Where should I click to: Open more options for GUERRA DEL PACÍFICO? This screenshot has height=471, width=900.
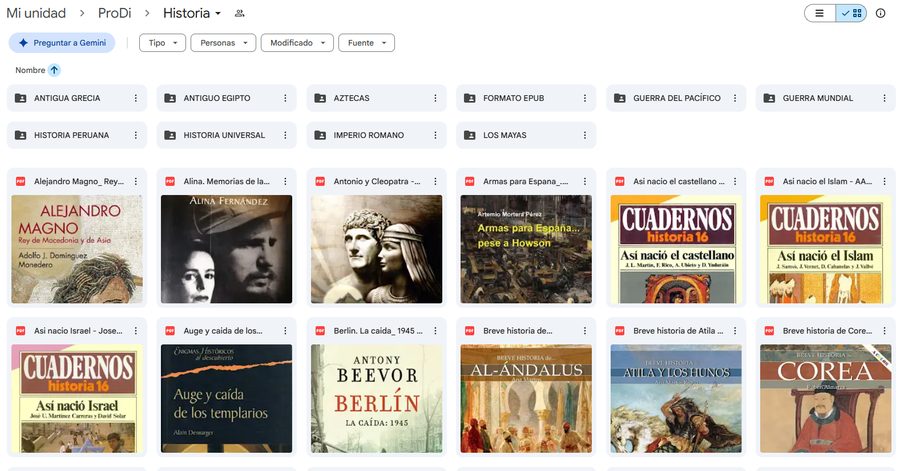(x=735, y=98)
